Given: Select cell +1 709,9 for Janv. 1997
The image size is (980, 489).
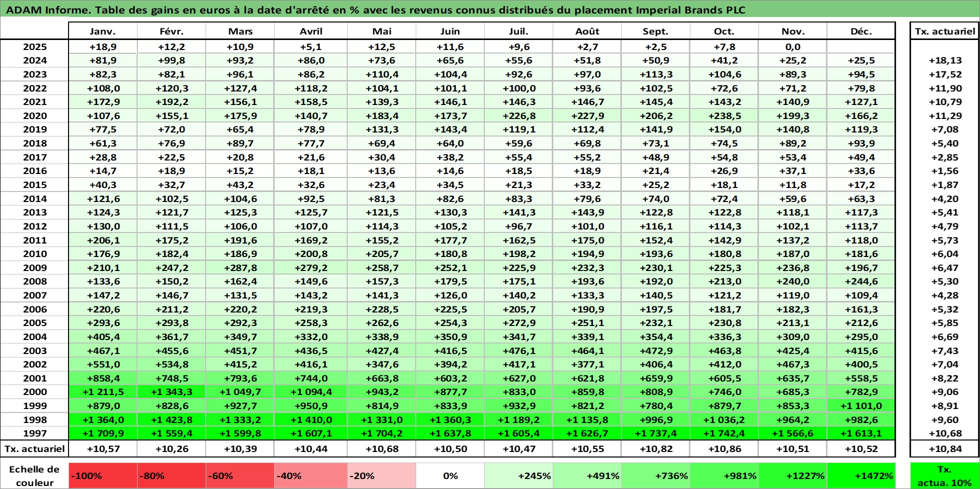Looking at the screenshot, I should click(103, 433).
